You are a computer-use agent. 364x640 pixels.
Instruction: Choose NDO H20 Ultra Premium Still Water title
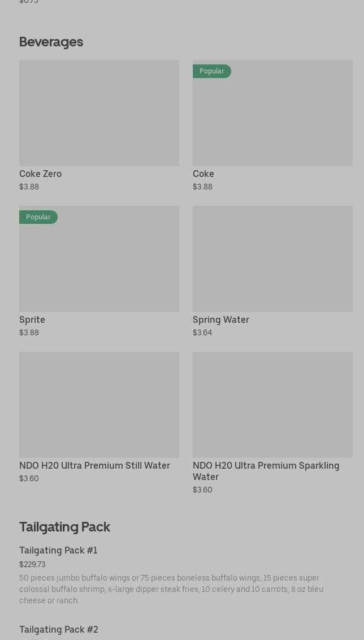tap(94, 465)
